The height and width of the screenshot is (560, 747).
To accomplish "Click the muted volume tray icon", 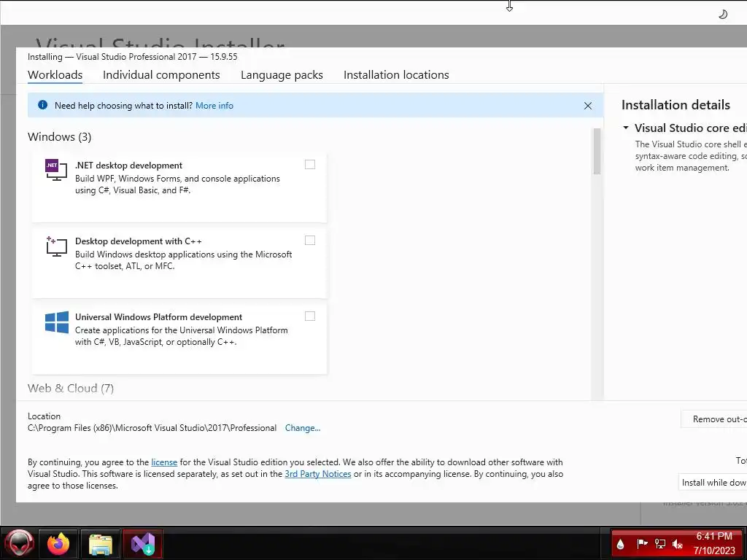I will click(x=678, y=544).
